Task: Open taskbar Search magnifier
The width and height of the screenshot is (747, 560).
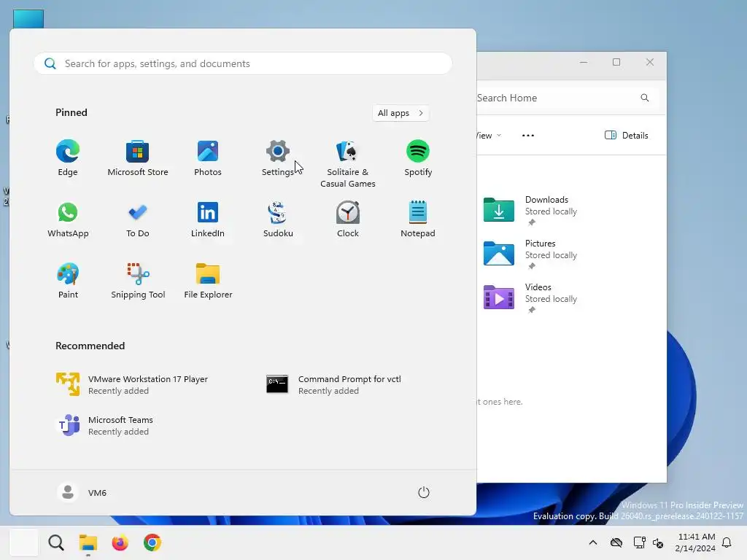Action: coord(56,542)
